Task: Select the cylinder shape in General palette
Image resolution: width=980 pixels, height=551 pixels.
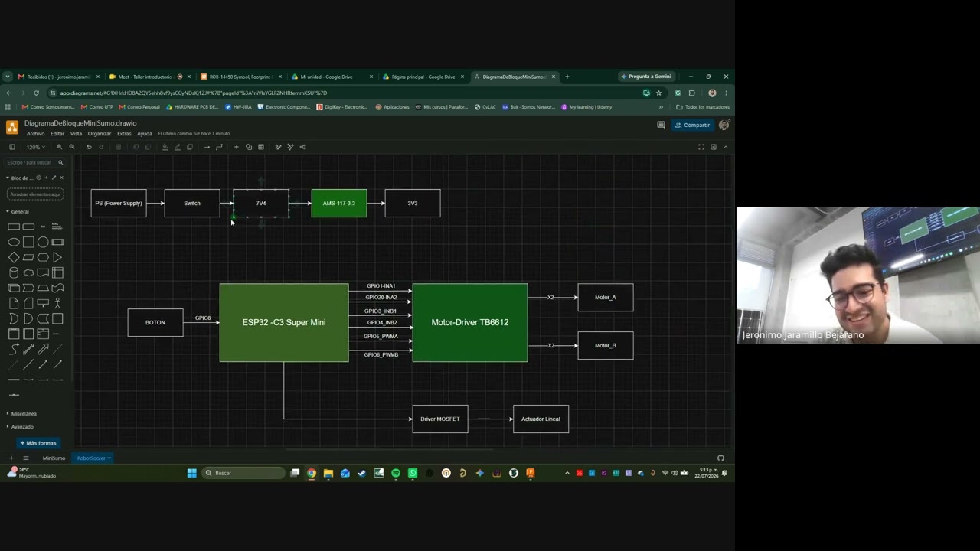Action: [14, 272]
